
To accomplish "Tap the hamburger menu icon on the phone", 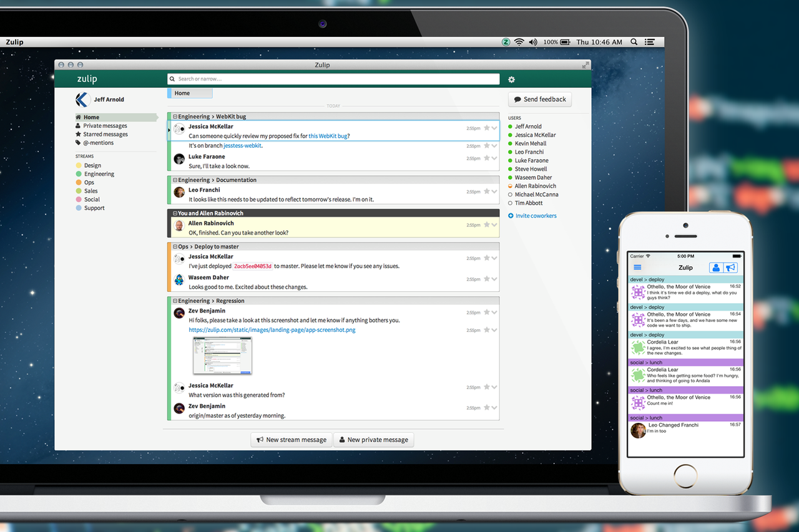I will coord(637,268).
